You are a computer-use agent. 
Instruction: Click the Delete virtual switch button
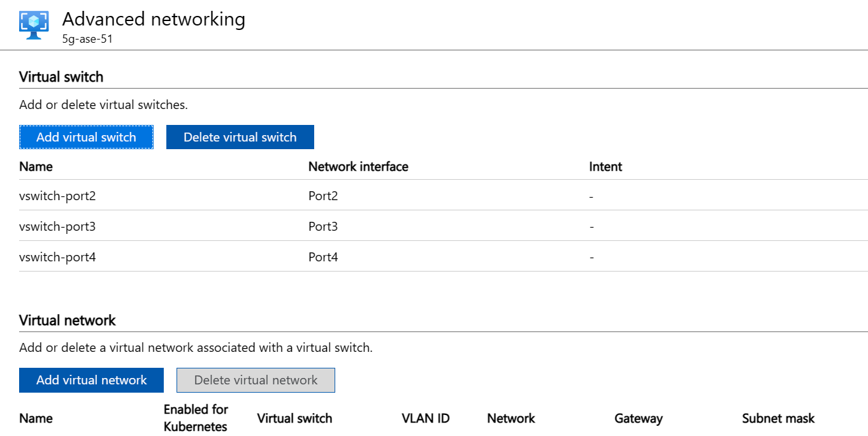click(240, 136)
